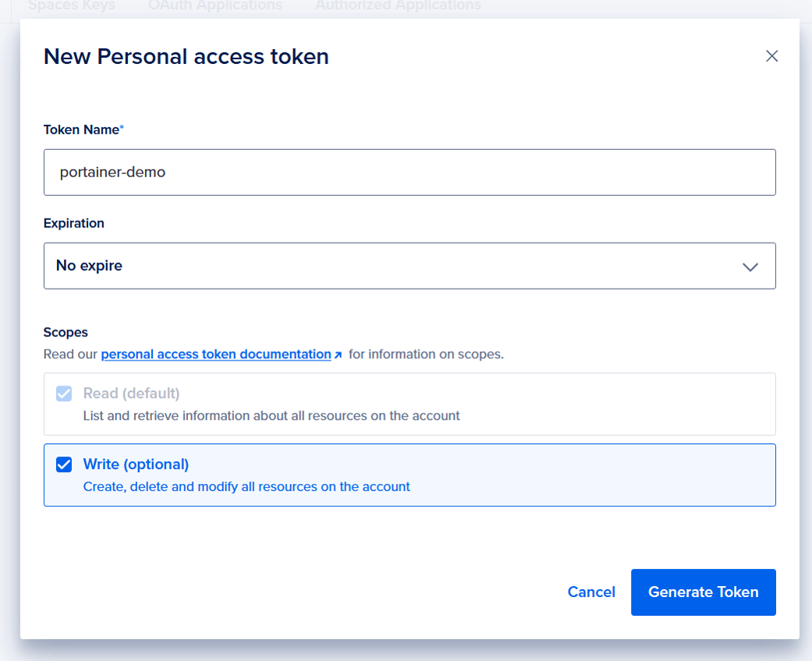812x661 pixels.
Task: Click the Write scope description text
Action: coord(246,487)
